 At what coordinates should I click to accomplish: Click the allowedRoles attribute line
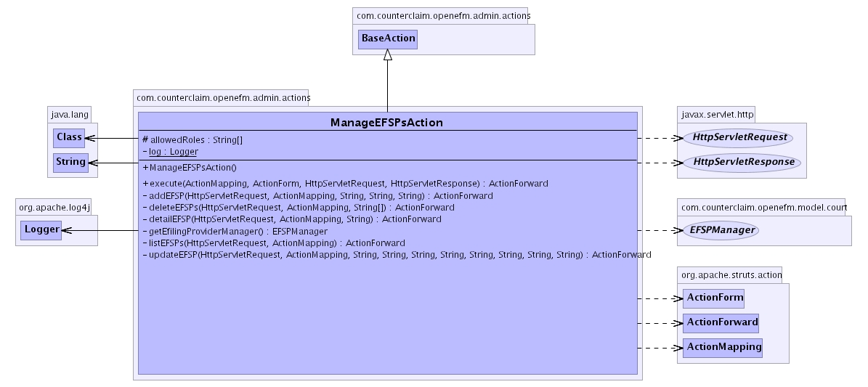[193, 139]
